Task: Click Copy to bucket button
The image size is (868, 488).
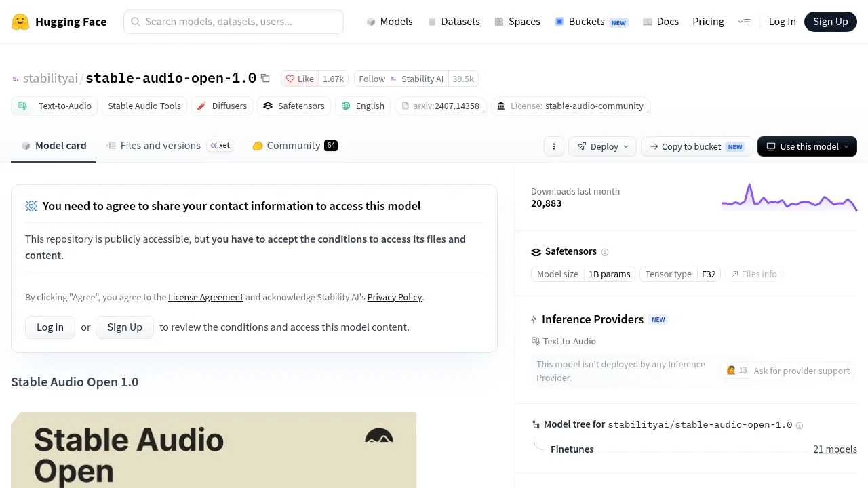Action: click(696, 146)
